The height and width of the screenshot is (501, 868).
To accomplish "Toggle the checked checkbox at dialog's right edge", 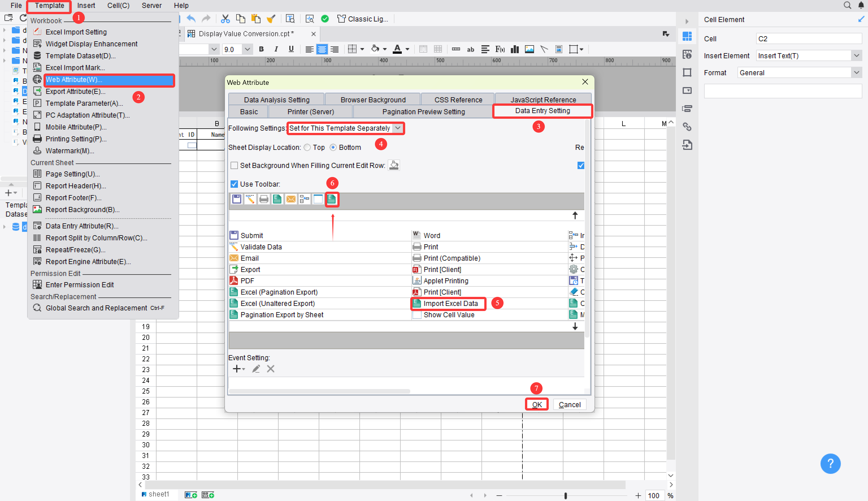I will (x=581, y=165).
